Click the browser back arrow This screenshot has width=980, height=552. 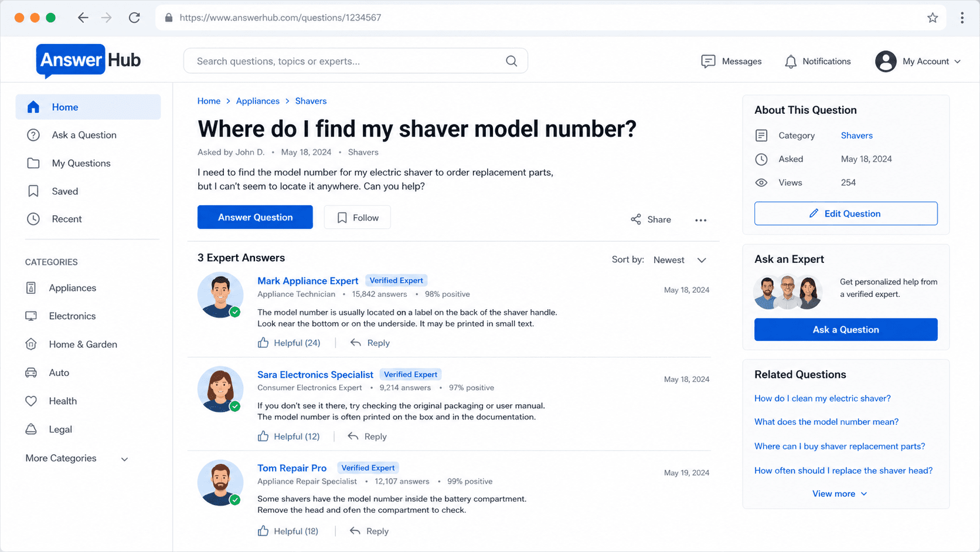pyautogui.click(x=83, y=18)
